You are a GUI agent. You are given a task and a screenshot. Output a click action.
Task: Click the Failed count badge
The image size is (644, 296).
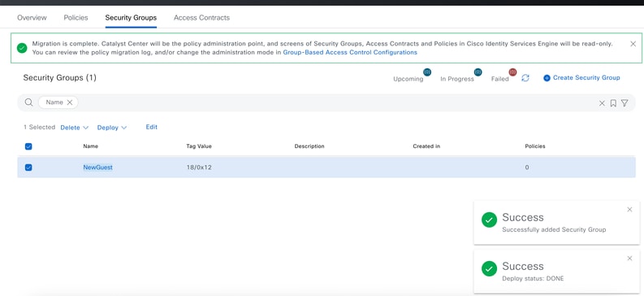pyautogui.click(x=512, y=72)
